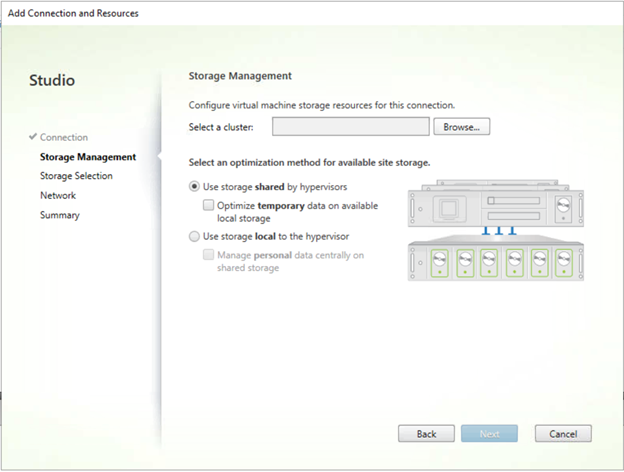Go to the Connection step in the sidebar

pos(63,137)
